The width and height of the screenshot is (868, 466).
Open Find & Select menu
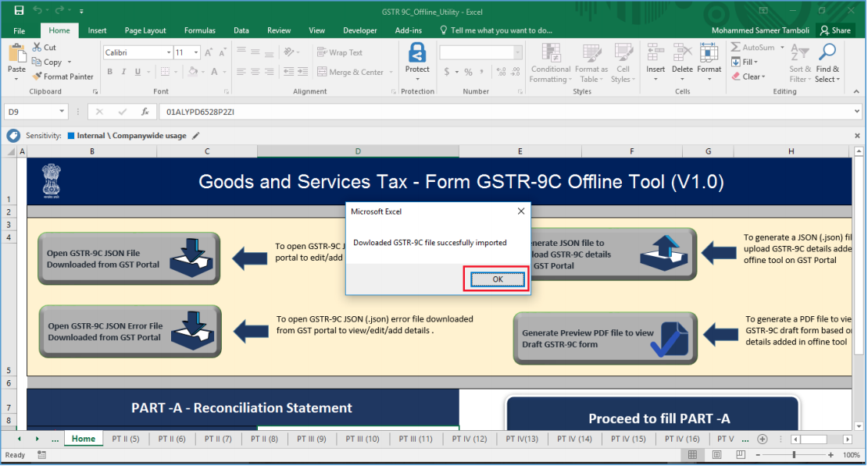click(827, 63)
